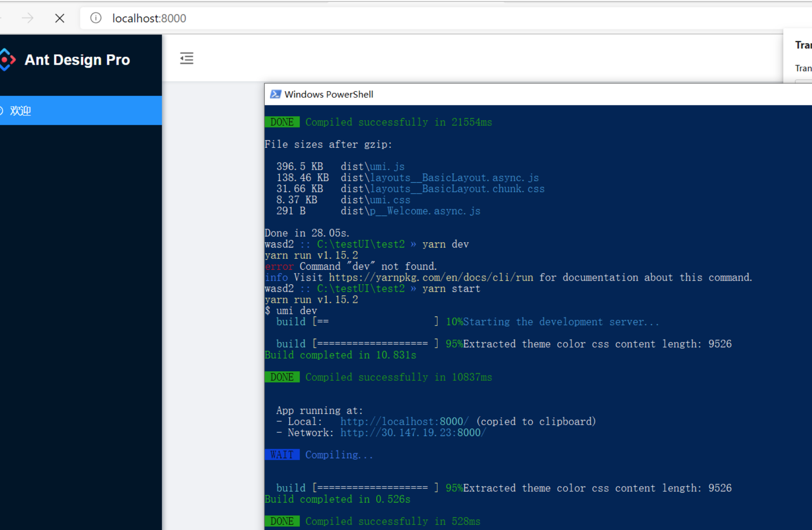Screen dimensions: 812x530
Task: Click "Compiled successfully in 10837ms" line
Action: (x=398, y=377)
